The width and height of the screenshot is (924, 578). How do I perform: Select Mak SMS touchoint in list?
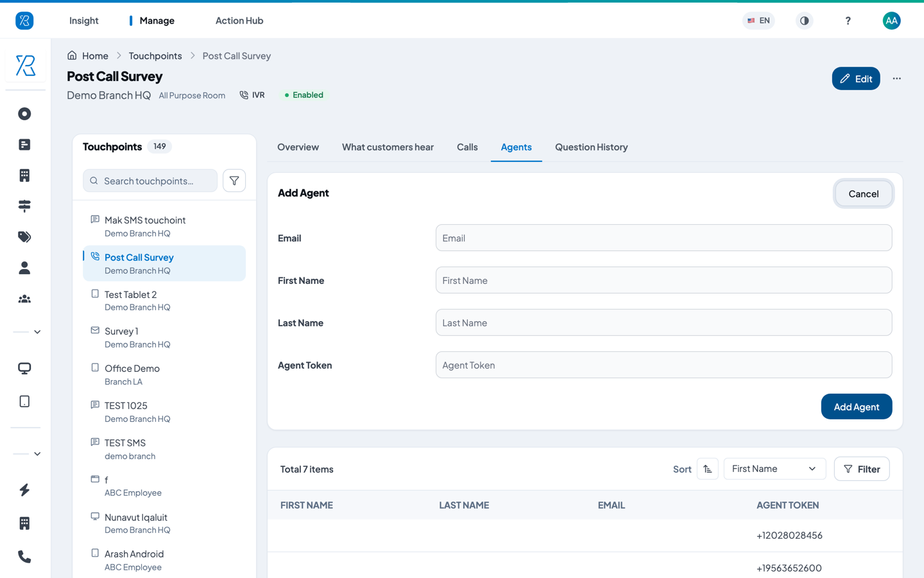[164, 226]
